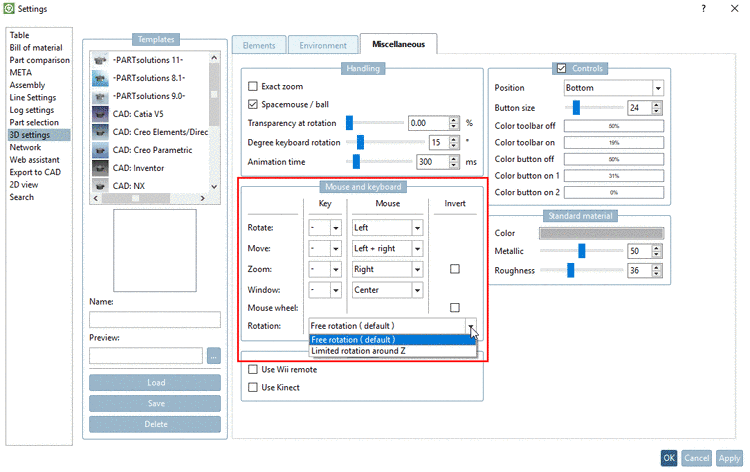Collapse the Rotation mode dropdown arrow
Screen dimensions: 750x472
(471, 326)
